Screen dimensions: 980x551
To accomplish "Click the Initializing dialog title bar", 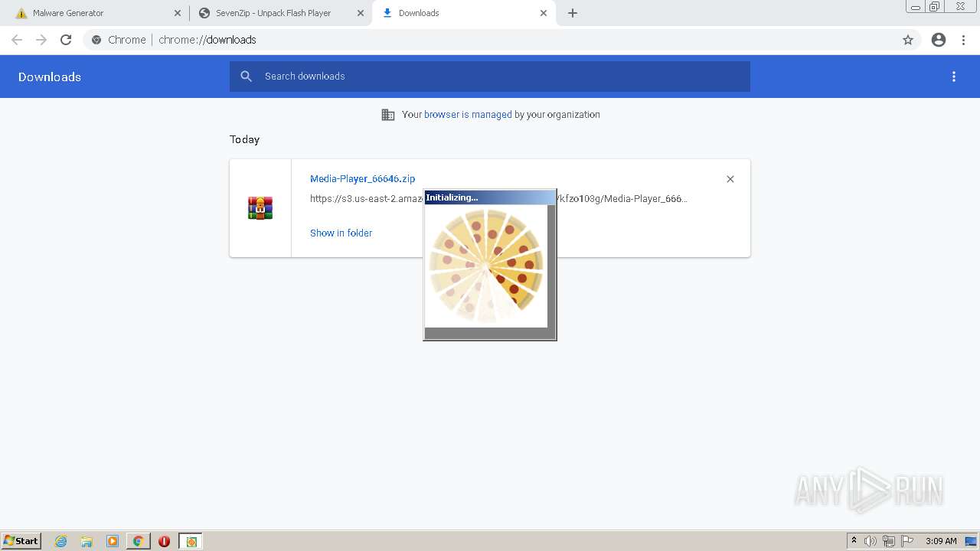I will [490, 197].
